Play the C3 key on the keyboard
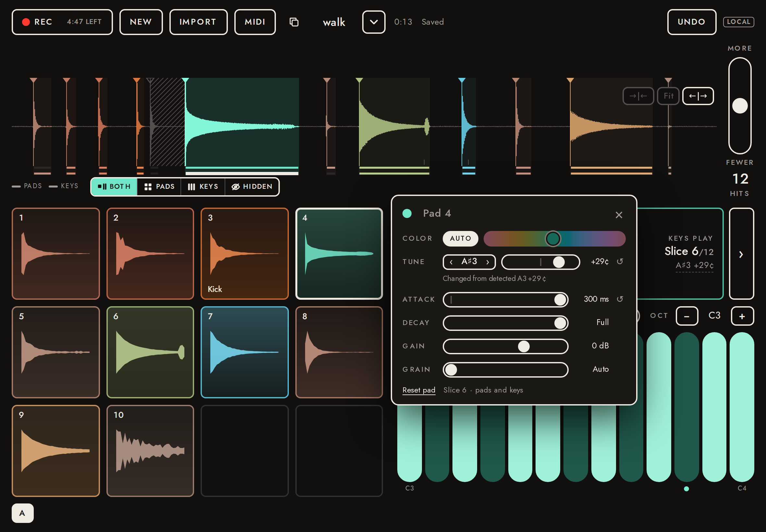Viewport: 766px width, 532px height. (x=409, y=443)
